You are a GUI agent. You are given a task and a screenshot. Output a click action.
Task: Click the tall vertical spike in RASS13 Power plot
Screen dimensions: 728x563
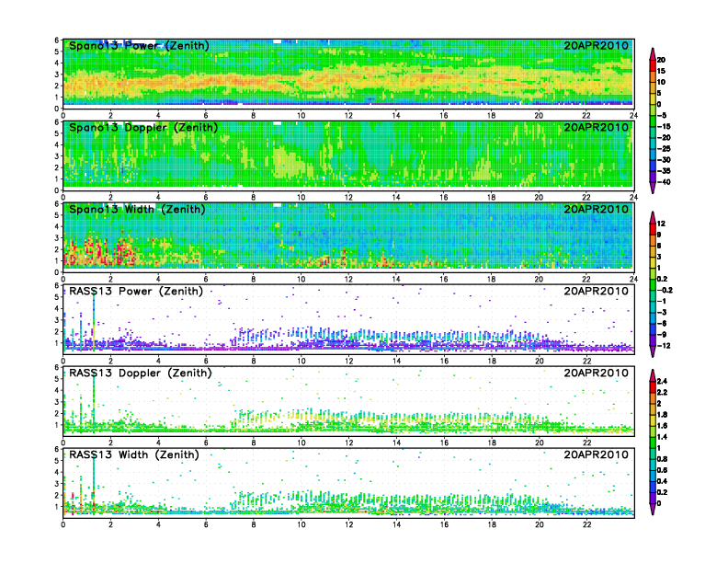[x=94, y=320]
